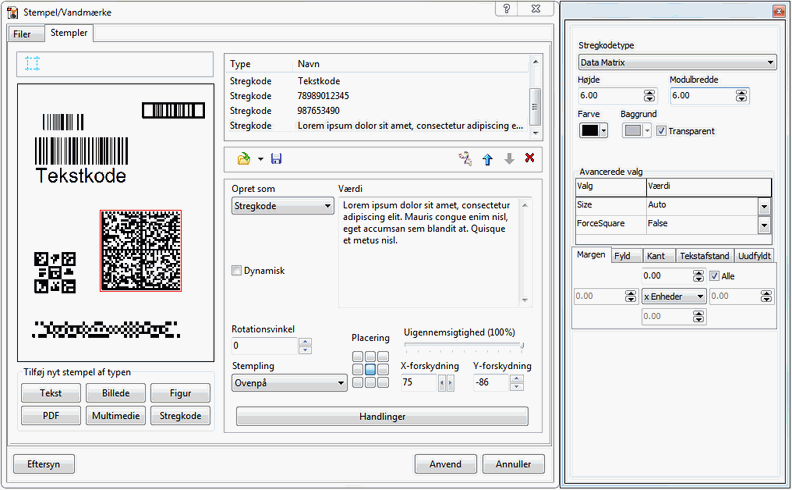The width and height of the screenshot is (792, 490).
Task: Move stamp up with blue arrow icon
Action: point(487,160)
